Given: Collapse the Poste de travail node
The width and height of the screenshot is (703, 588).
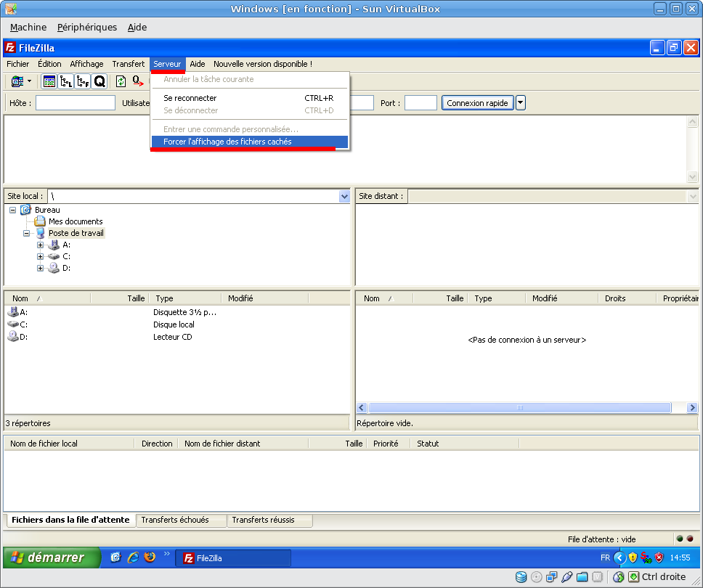Looking at the screenshot, I should click(x=26, y=233).
